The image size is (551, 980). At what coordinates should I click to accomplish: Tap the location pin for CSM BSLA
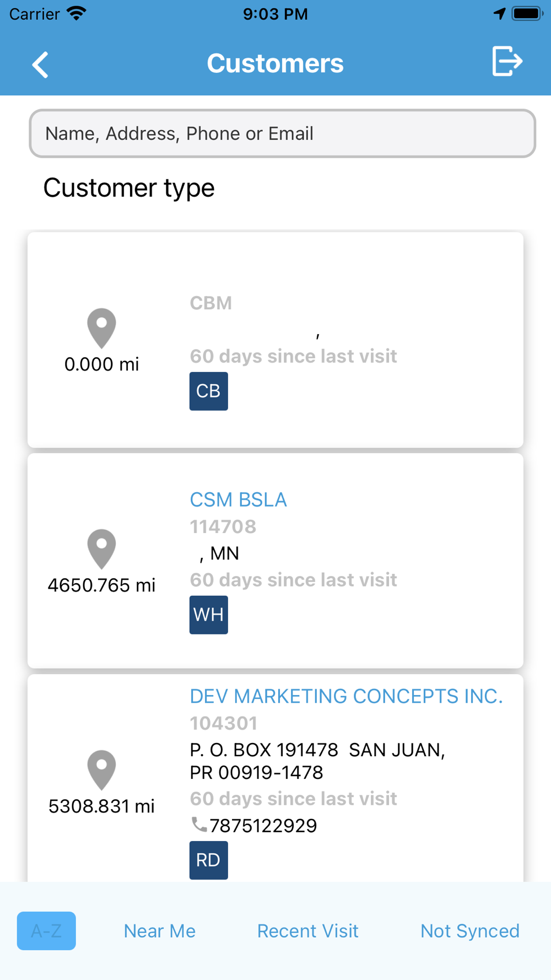[101, 549]
